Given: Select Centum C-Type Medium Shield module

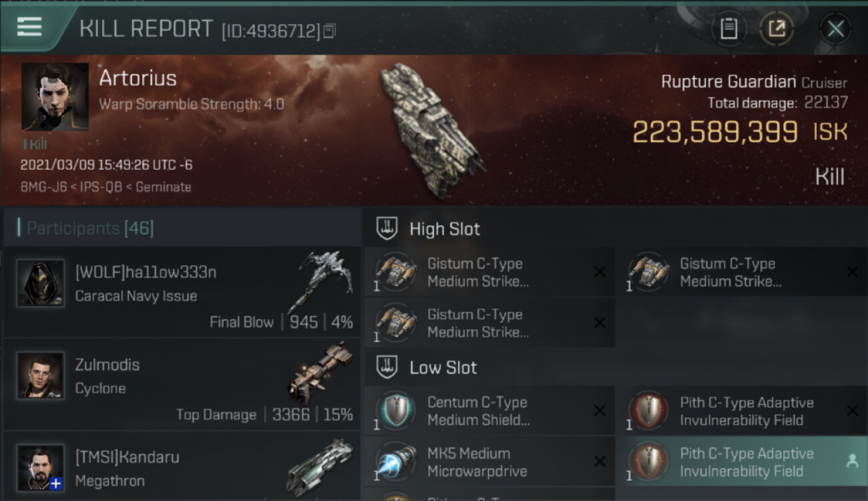Looking at the screenshot, I should (x=489, y=411).
